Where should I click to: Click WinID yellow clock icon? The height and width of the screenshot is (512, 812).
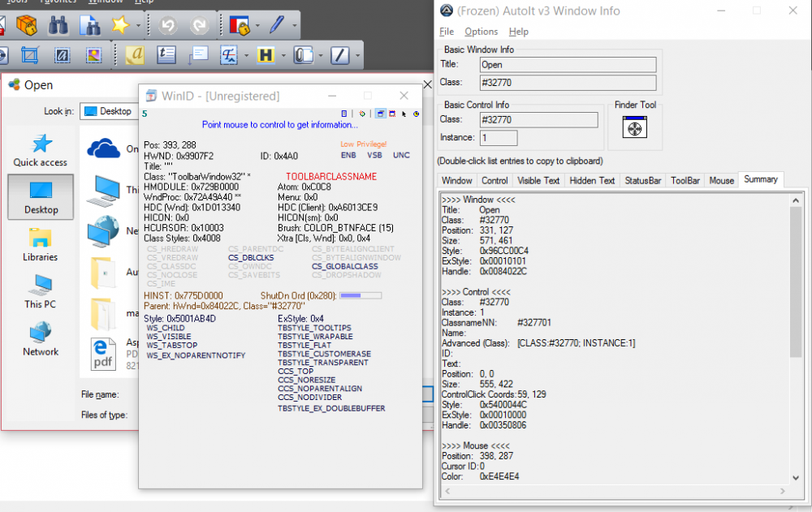point(416,114)
